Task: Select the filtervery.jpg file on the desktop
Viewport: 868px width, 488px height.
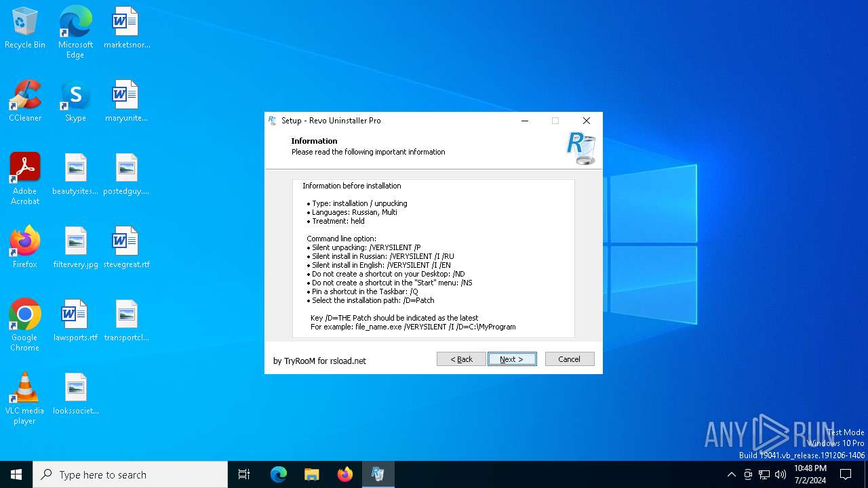Action: pyautogui.click(x=75, y=247)
